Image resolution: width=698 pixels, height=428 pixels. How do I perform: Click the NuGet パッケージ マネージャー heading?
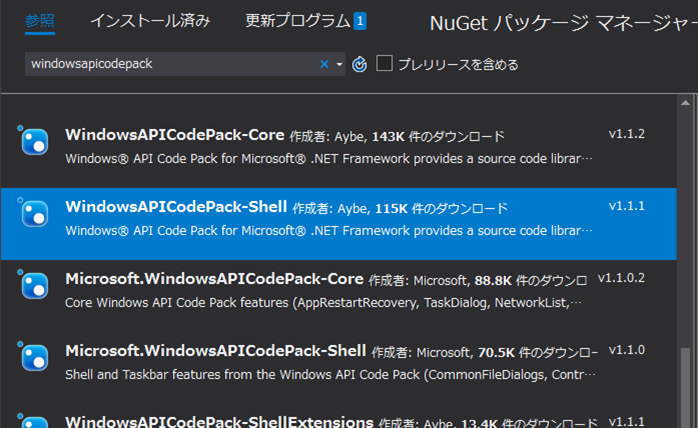564,23
